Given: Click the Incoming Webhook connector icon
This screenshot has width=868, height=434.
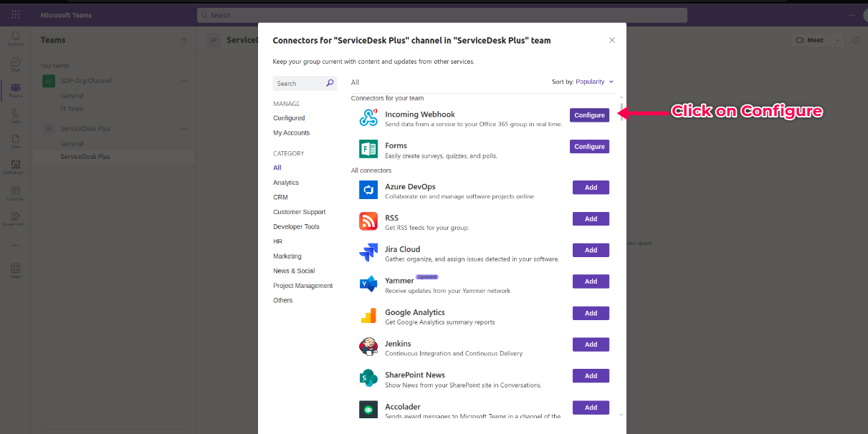Looking at the screenshot, I should coord(368,117).
